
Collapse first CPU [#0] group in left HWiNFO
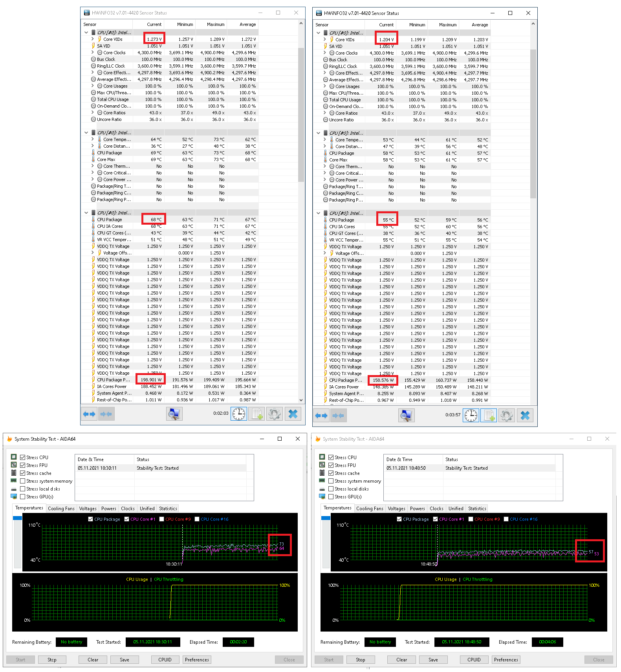(x=86, y=33)
